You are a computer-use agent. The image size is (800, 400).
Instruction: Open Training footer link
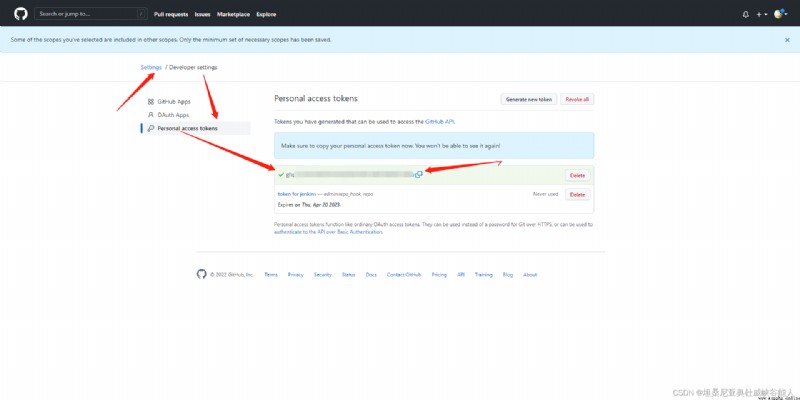pos(484,274)
